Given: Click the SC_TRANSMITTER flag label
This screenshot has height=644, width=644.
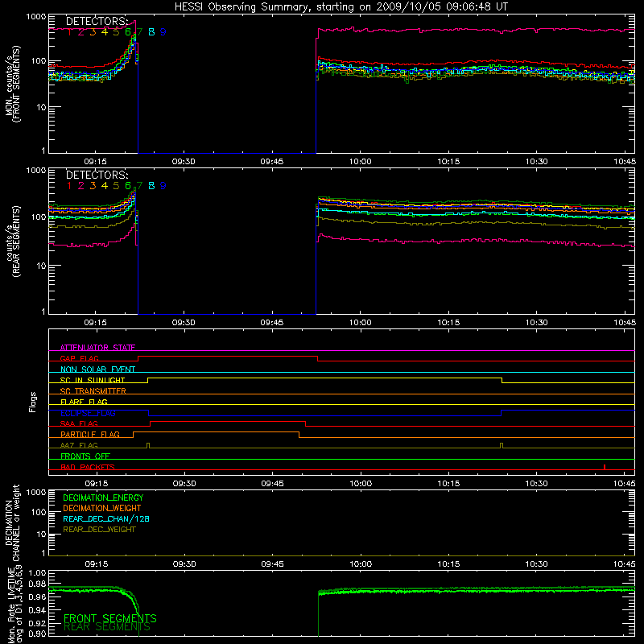Looking at the screenshot, I should point(93,390).
